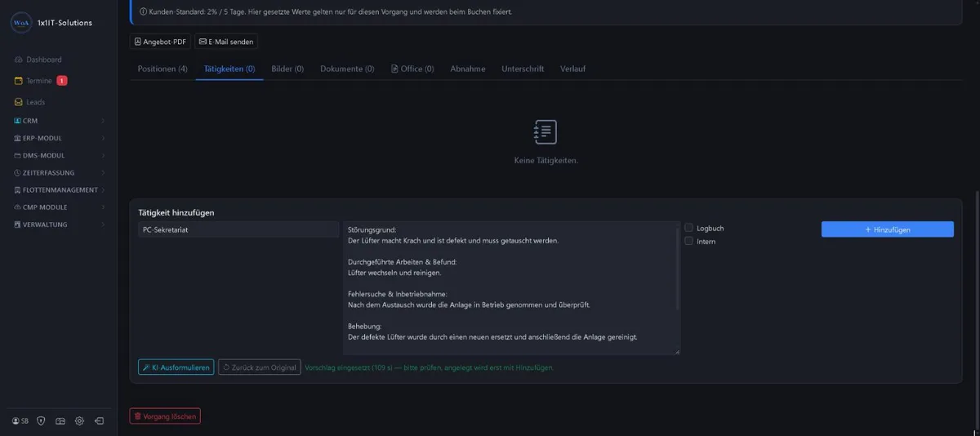Enable the Intern checkbox
Screen dimensions: 980x436
coord(689,241)
